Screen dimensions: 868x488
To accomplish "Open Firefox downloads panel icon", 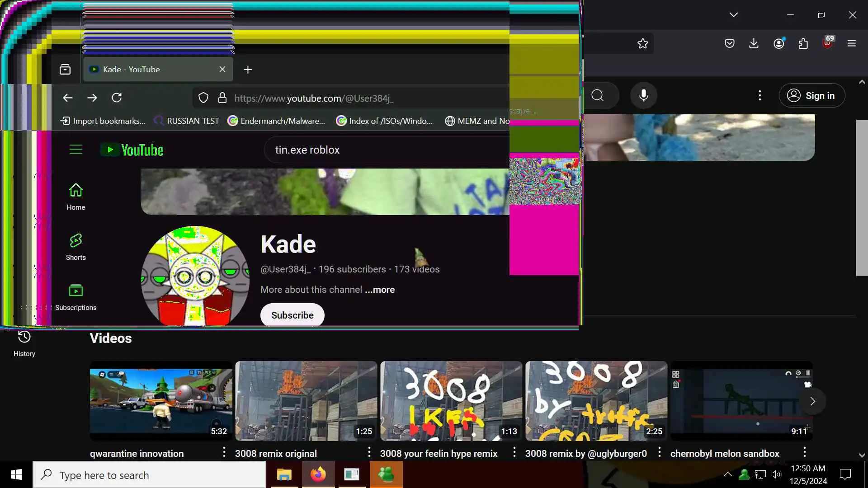I will (754, 43).
